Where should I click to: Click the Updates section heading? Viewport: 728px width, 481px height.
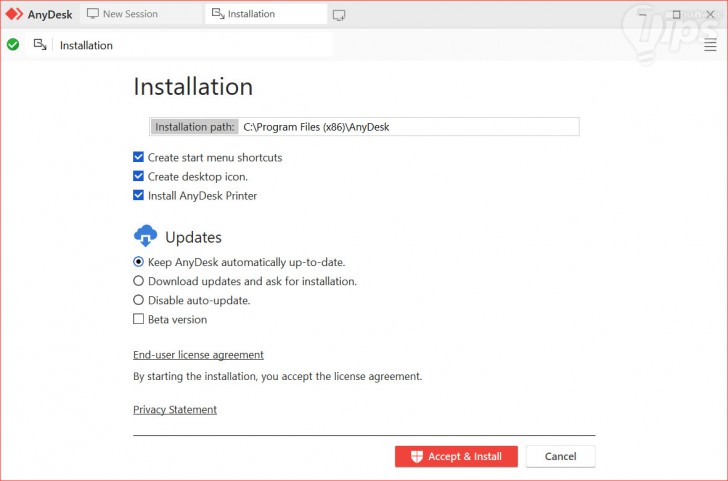coord(193,237)
